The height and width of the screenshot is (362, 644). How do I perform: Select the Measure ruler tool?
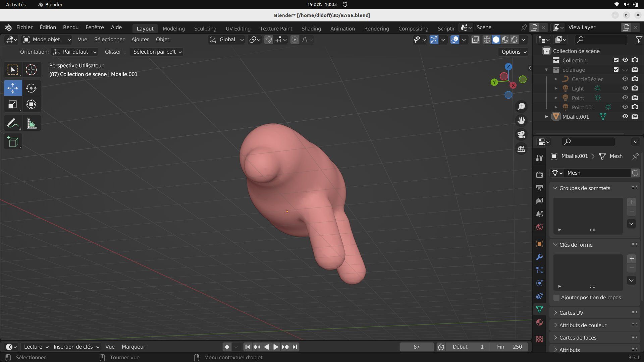pyautogui.click(x=31, y=123)
